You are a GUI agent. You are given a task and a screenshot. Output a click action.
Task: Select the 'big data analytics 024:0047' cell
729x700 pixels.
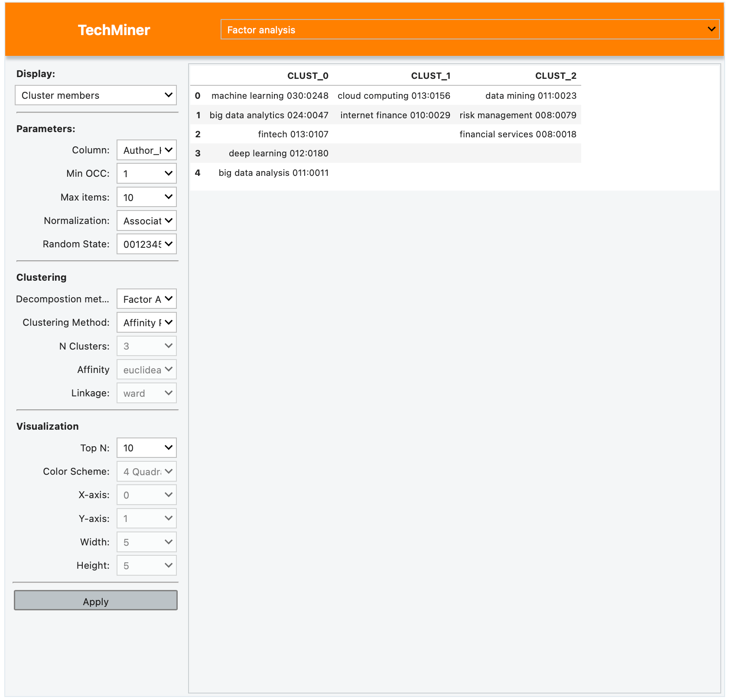click(269, 115)
